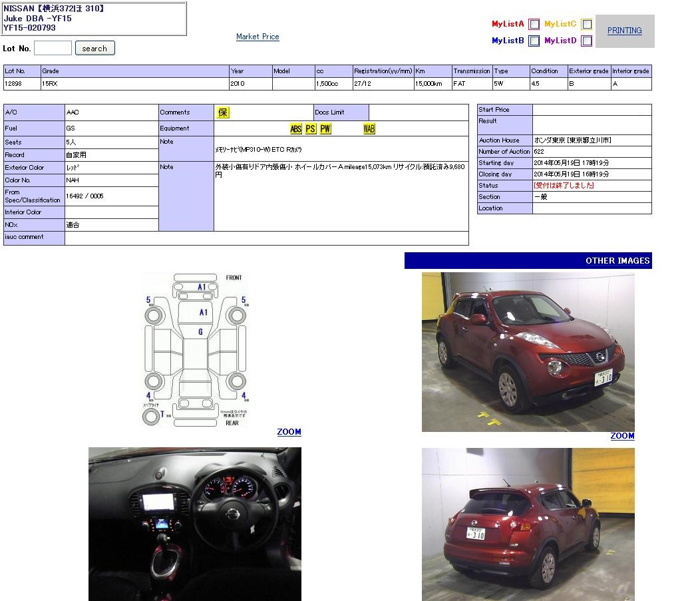Image resolution: width=700 pixels, height=601 pixels.
Task: Open ZOOM link under inspection diagram
Action: tap(289, 432)
